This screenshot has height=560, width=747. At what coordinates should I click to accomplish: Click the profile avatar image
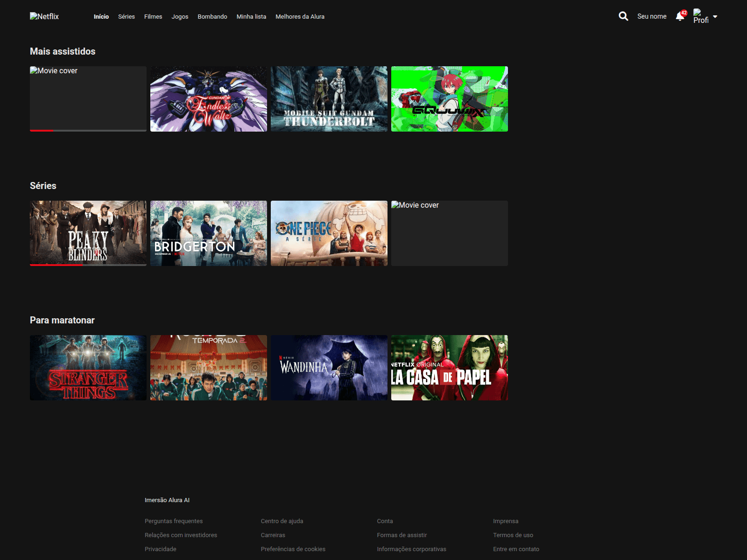click(x=701, y=16)
